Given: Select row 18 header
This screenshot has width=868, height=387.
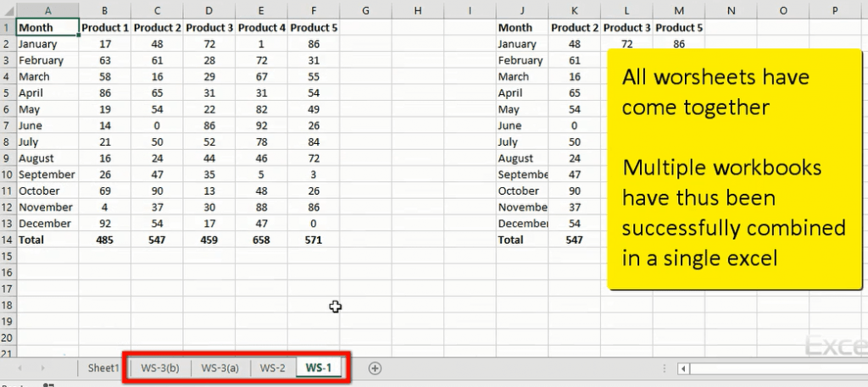Looking at the screenshot, I should 8,305.
